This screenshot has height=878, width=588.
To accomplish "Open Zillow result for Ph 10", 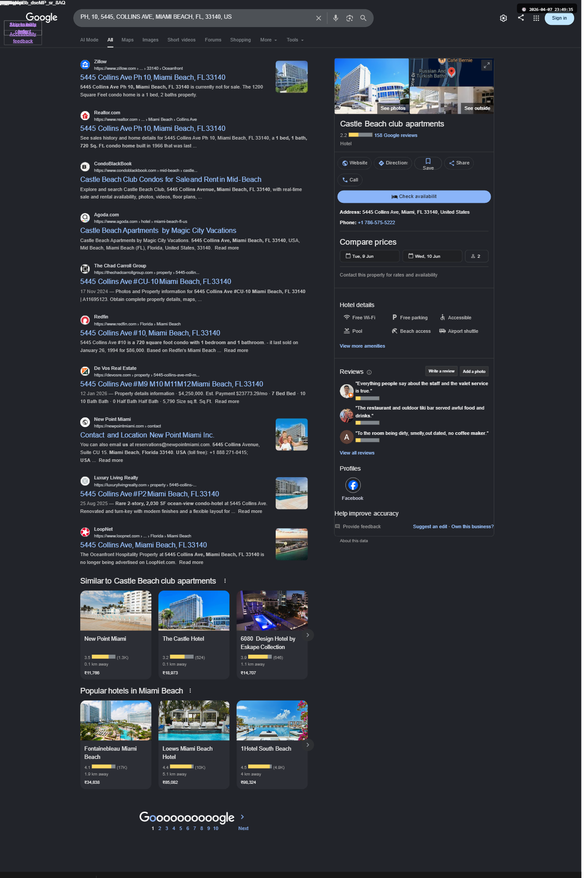I will click(x=153, y=78).
